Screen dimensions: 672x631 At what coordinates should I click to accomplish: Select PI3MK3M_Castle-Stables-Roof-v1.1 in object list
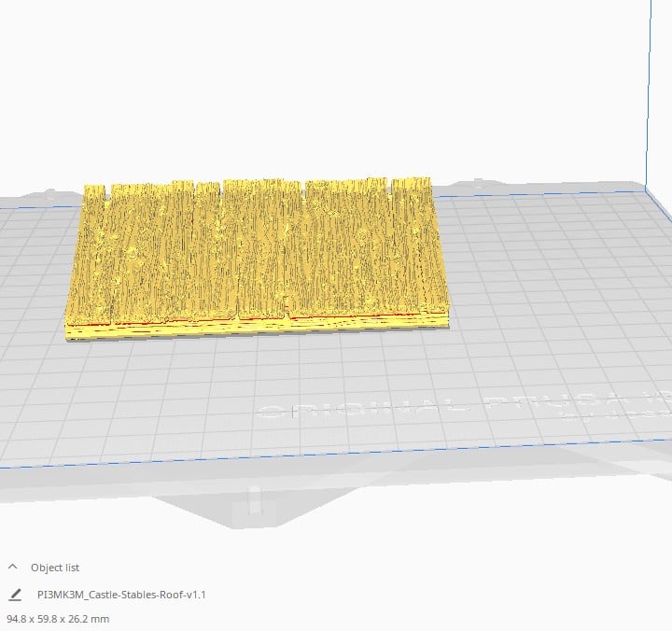point(121,595)
